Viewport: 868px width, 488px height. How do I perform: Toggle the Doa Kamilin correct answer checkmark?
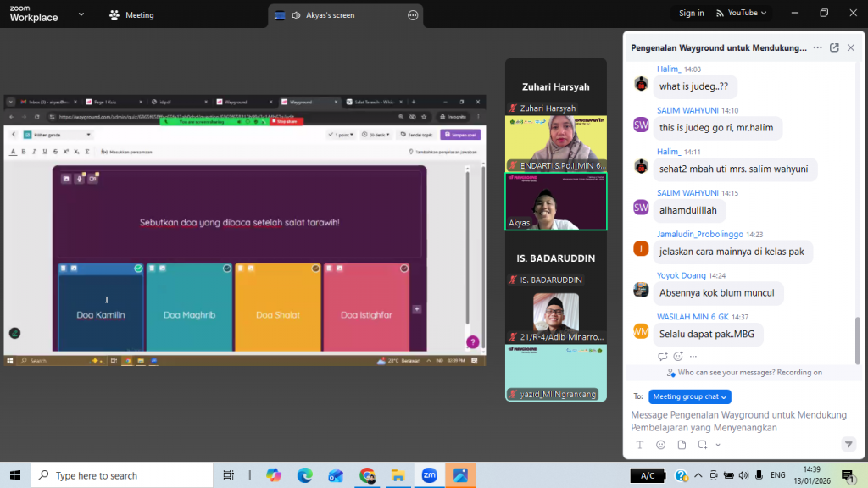click(x=138, y=269)
